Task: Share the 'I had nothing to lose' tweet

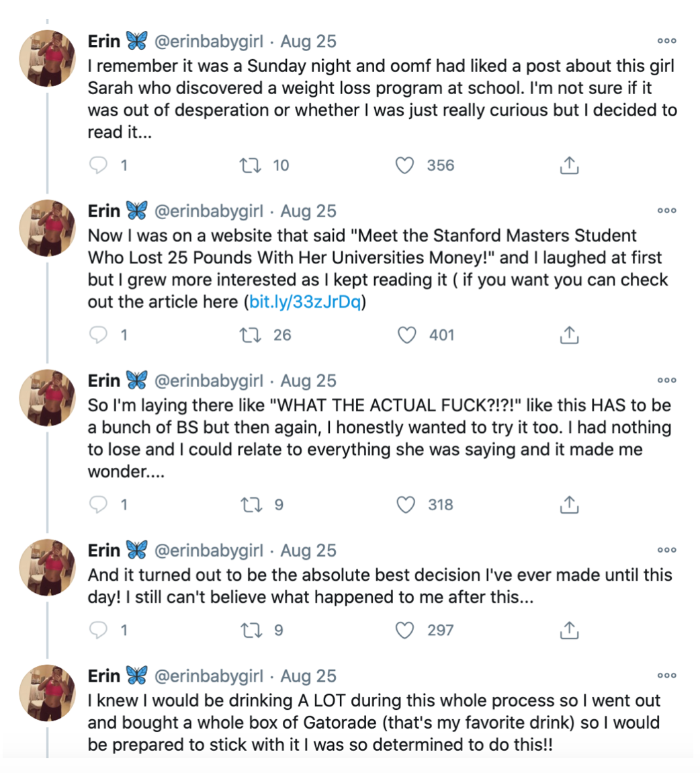Action: click(x=569, y=505)
